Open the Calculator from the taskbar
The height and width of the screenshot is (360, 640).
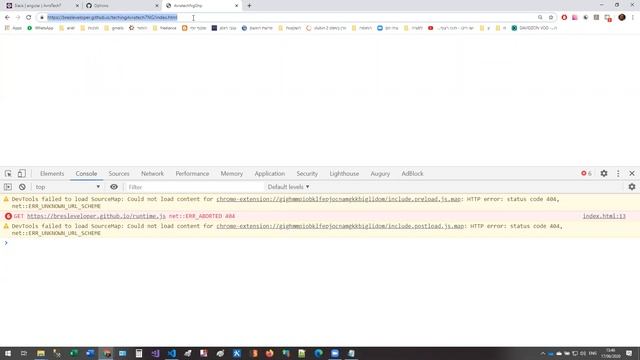click(x=139, y=353)
